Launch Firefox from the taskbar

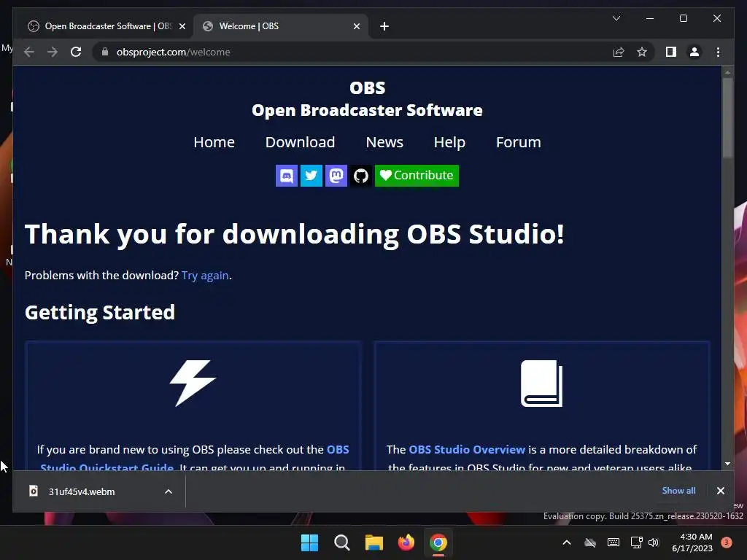(406, 542)
